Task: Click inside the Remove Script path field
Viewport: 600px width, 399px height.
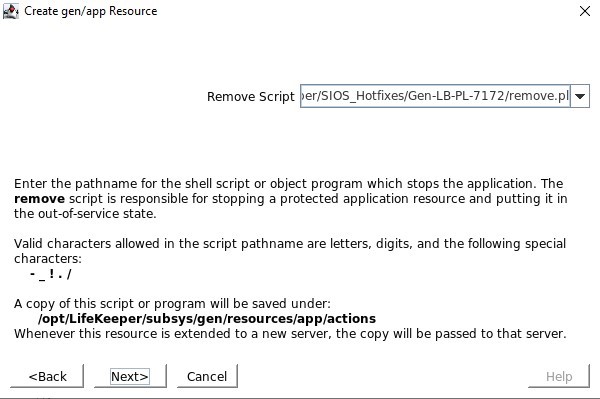Action: click(x=435, y=96)
